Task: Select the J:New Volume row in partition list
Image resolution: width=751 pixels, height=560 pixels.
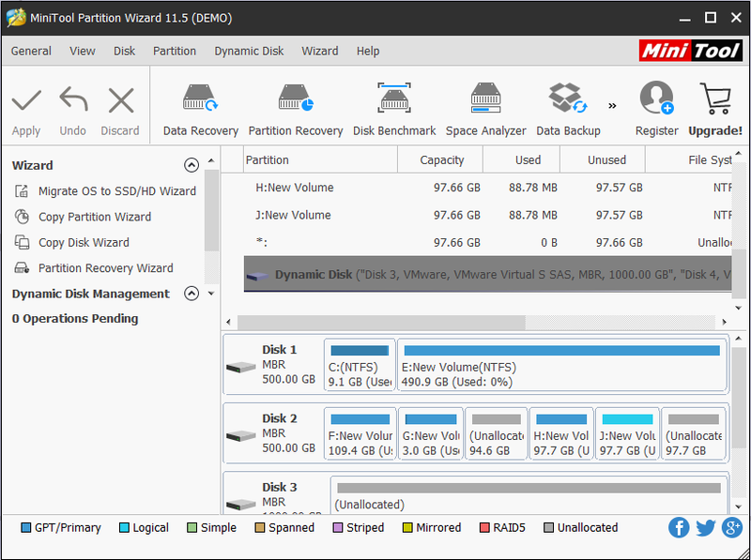Action: (487, 215)
